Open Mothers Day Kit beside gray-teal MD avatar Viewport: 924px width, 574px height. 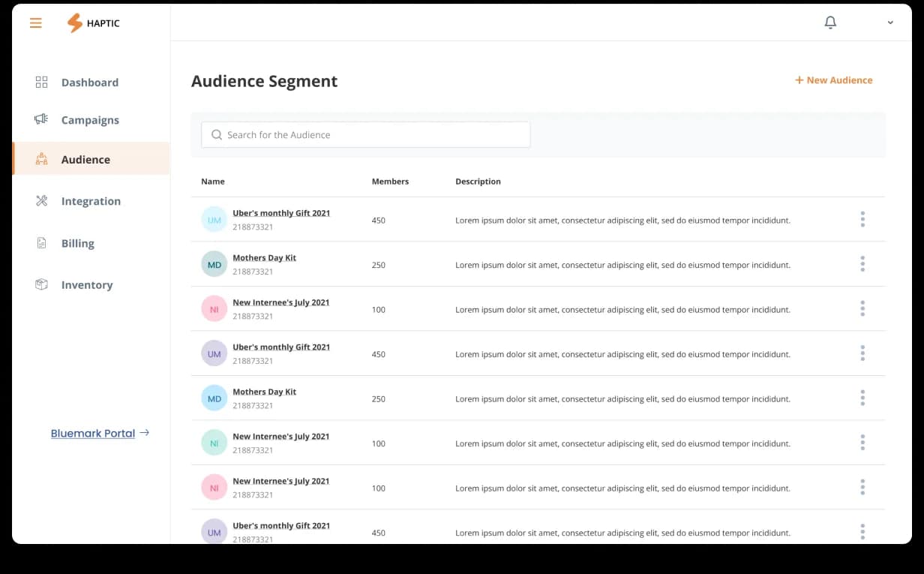(264, 258)
